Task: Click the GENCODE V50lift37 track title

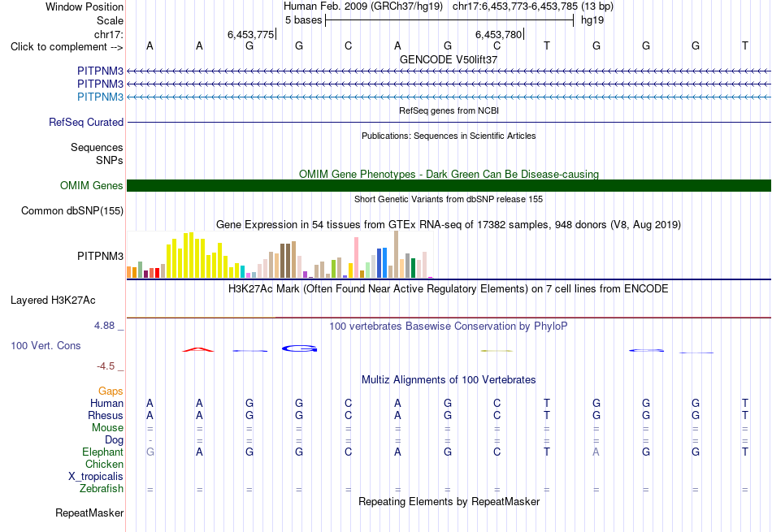Action: click(x=449, y=59)
